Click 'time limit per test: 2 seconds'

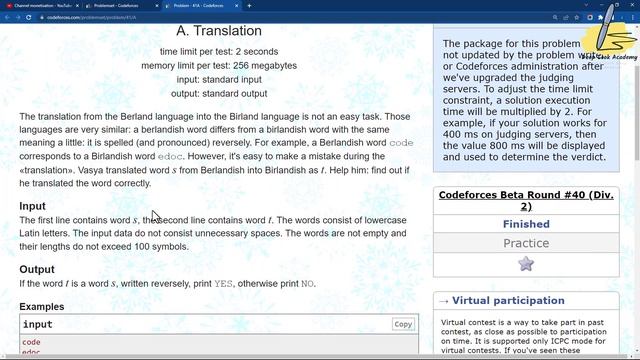219,52
